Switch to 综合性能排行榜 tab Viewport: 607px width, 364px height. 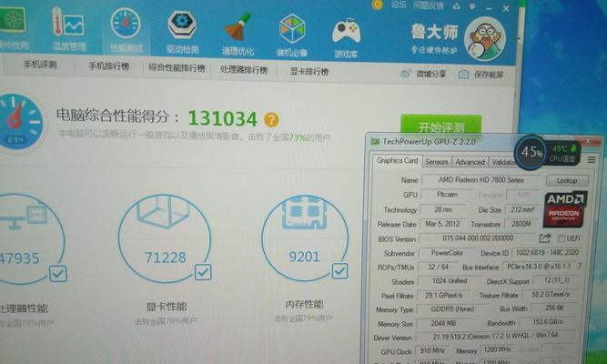177,68
